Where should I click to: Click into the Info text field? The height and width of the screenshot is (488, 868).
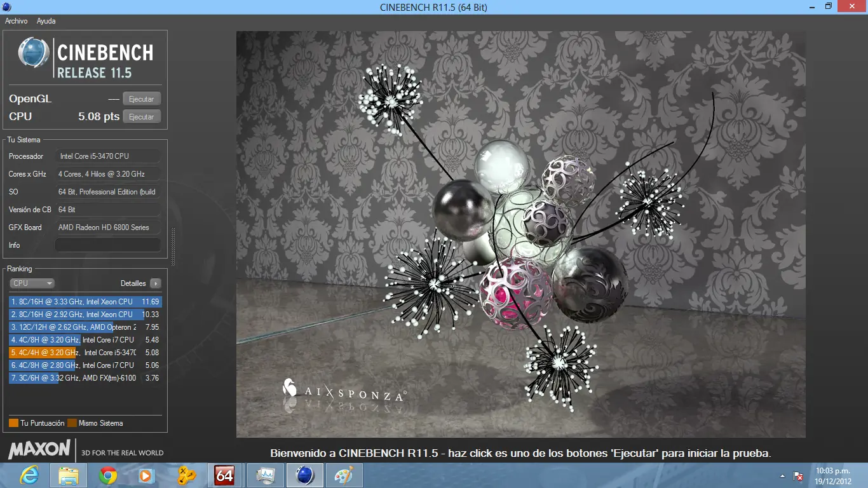[x=108, y=245]
